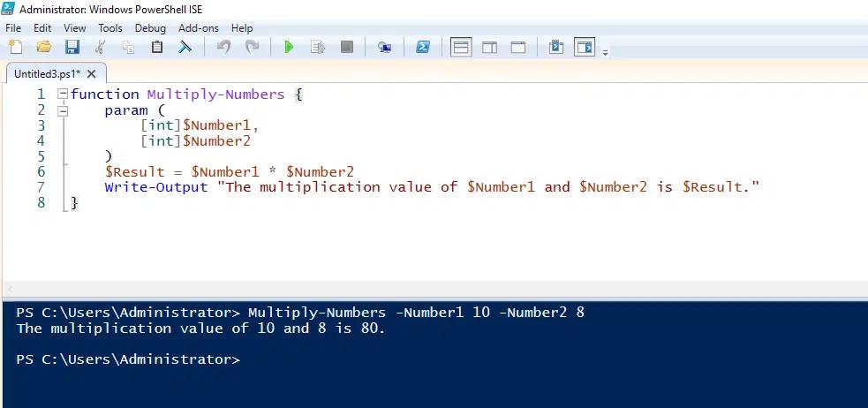Open the Edit menu
The width and height of the screenshot is (868, 408).
point(42,27)
